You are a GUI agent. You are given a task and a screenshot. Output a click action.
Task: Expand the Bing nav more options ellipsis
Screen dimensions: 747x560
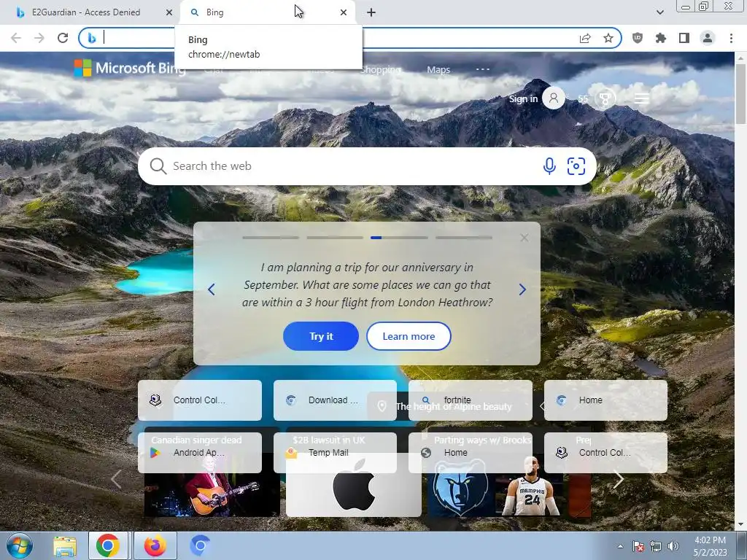[483, 69]
